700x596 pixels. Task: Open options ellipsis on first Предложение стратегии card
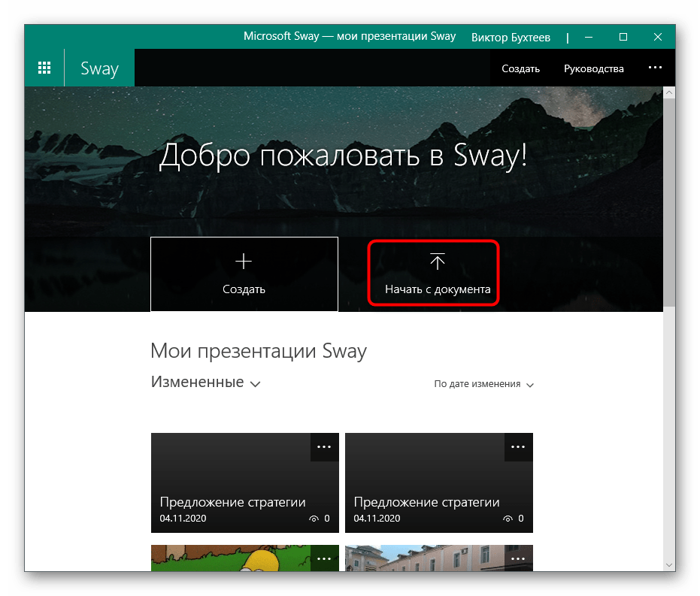(324, 446)
